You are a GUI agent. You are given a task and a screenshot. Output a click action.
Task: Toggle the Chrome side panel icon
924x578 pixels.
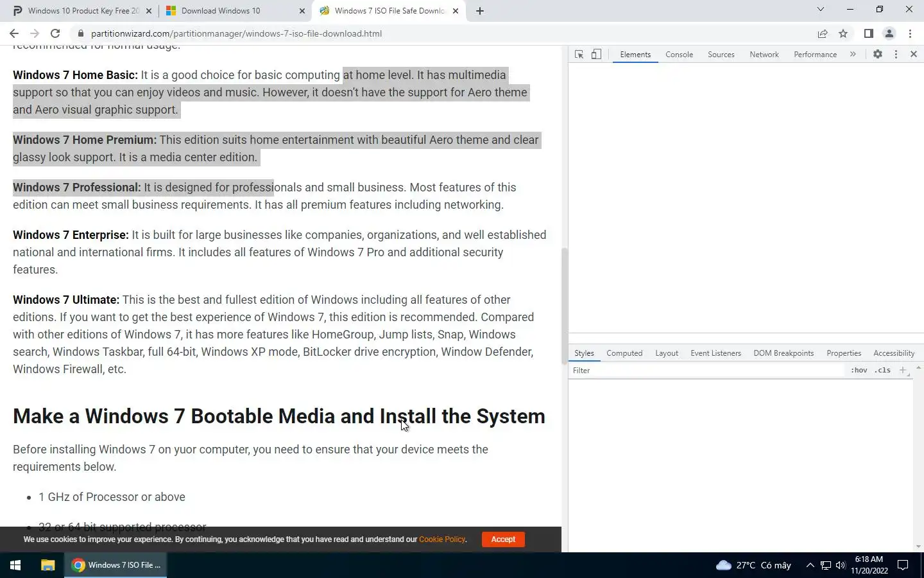point(869,33)
